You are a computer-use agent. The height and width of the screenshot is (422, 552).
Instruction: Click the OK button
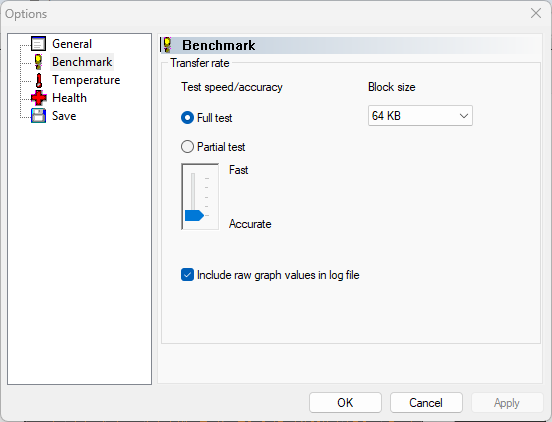[345, 403]
